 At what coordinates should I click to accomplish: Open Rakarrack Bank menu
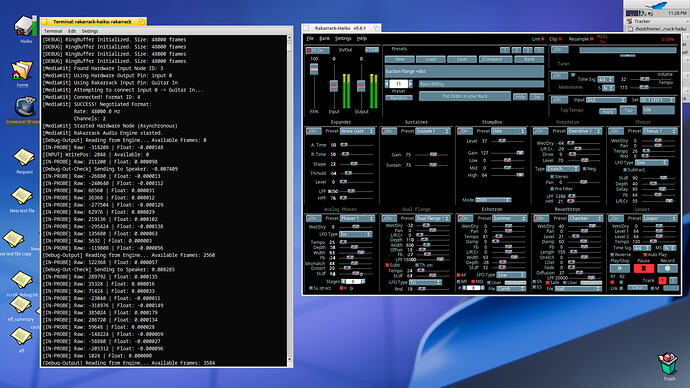click(x=324, y=38)
